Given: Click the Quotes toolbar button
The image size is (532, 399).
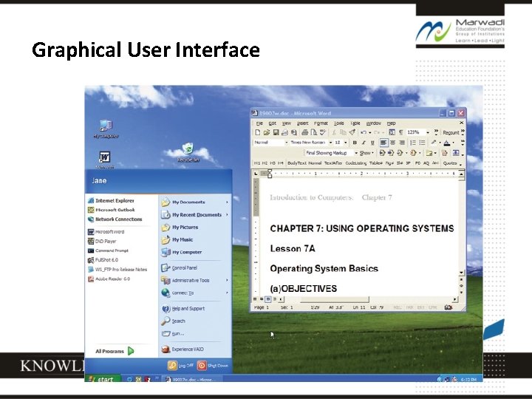Looking at the screenshot, I should click(450, 163).
